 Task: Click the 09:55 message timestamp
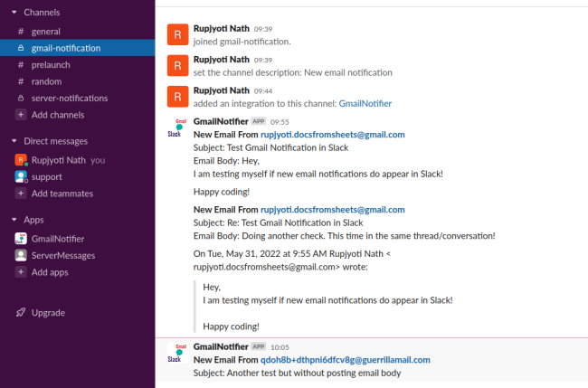click(280, 122)
